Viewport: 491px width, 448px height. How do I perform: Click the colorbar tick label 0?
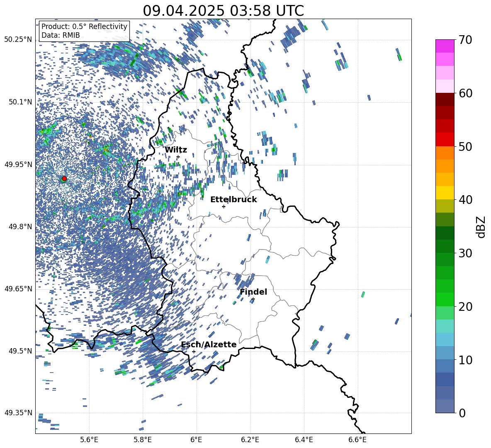[462, 413]
